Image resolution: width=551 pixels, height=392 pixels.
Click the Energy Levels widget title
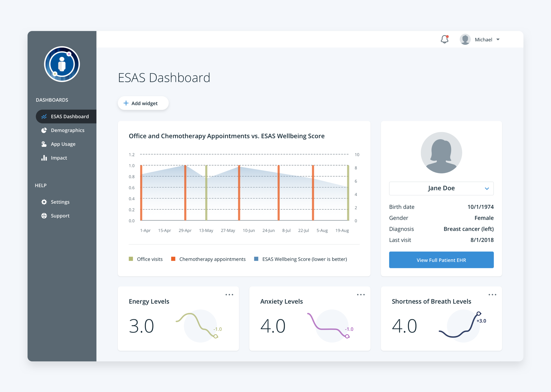click(149, 301)
